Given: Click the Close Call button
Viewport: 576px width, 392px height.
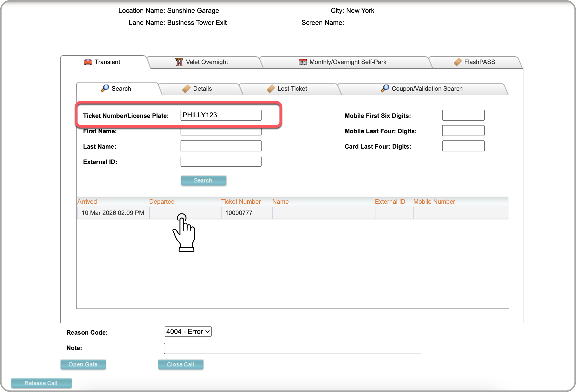Looking at the screenshot, I should coord(181,365).
